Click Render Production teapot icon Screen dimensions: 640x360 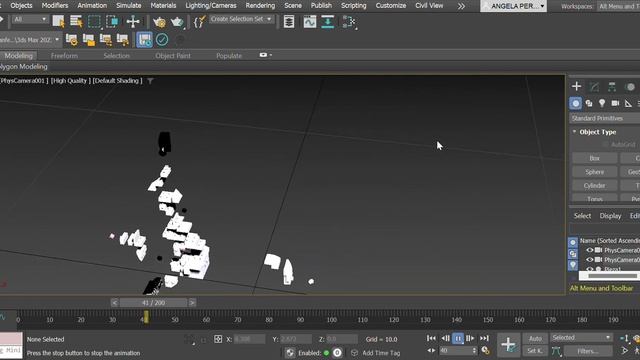tap(177, 22)
